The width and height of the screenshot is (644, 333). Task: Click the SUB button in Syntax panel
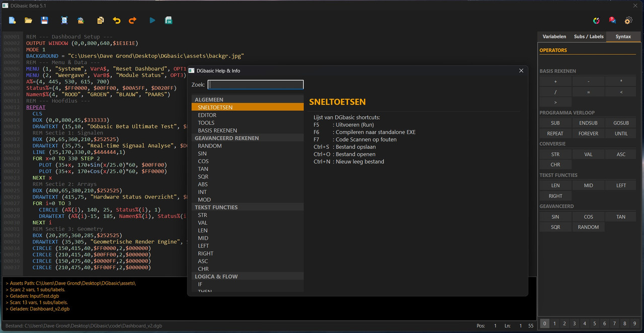coord(555,123)
